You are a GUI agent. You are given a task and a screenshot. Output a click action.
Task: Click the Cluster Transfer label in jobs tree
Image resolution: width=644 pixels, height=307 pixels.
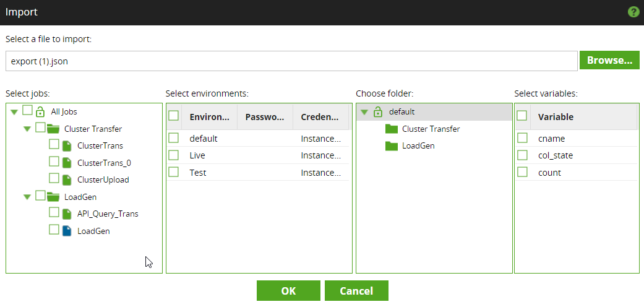tap(93, 129)
